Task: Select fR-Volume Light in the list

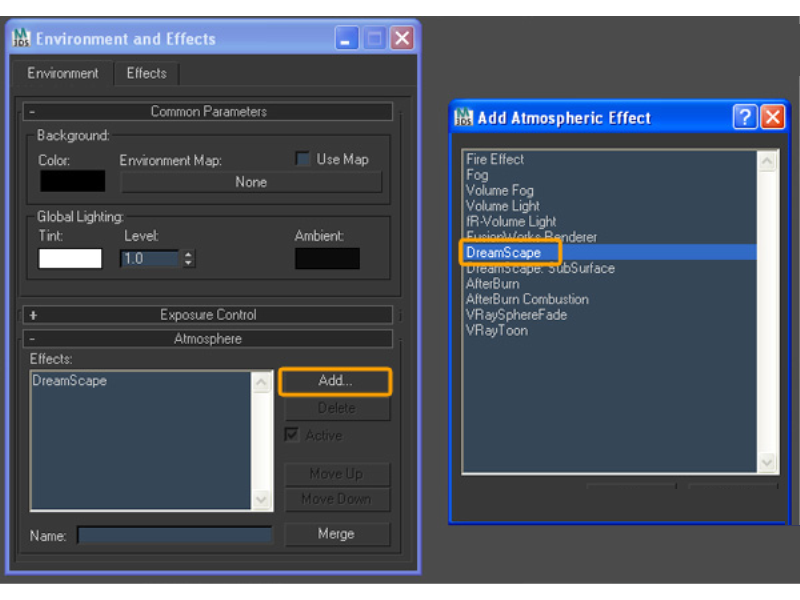Action: (x=511, y=222)
